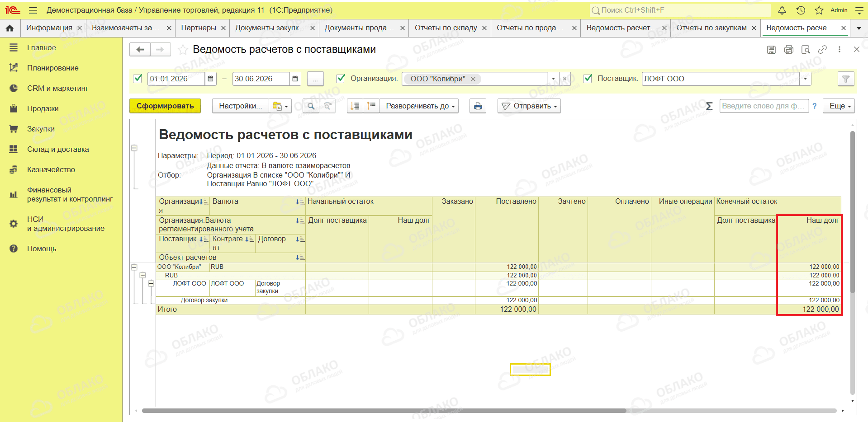Open Организация dropdown list
Image resolution: width=868 pixels, height=422 pixels.
pos(554,79)
